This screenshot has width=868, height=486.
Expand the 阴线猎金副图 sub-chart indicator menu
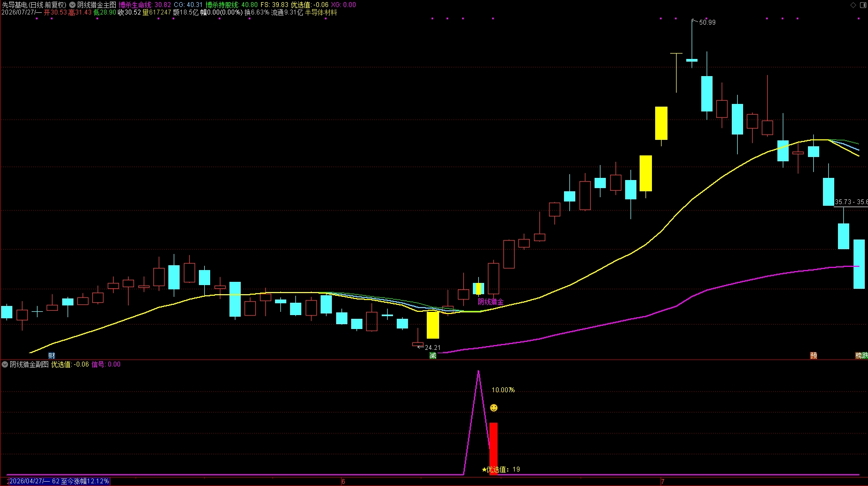5,364
